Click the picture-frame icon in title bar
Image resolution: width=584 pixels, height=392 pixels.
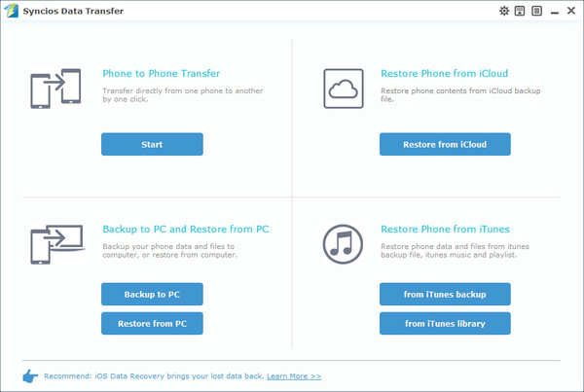click(521, 11)
